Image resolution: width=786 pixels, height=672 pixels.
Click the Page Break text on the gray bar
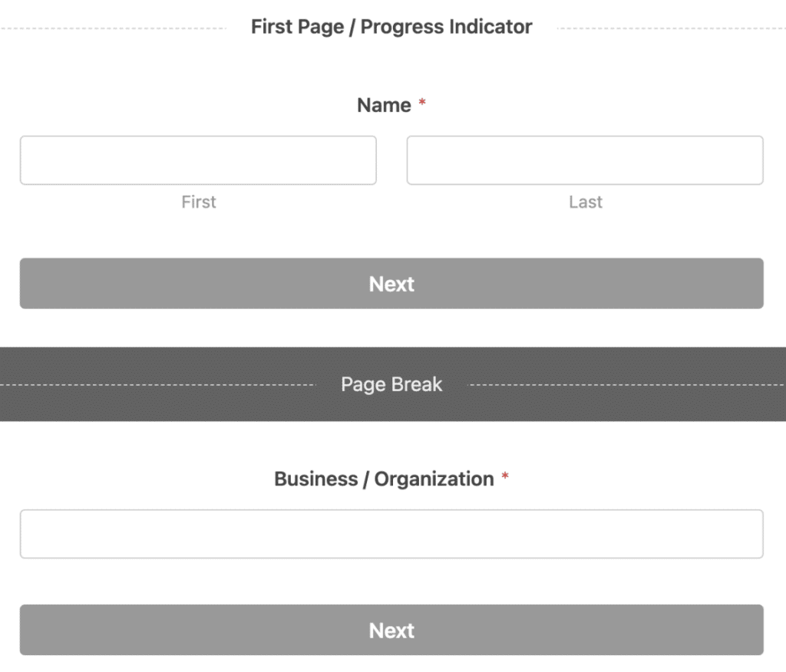pos(391,384)
